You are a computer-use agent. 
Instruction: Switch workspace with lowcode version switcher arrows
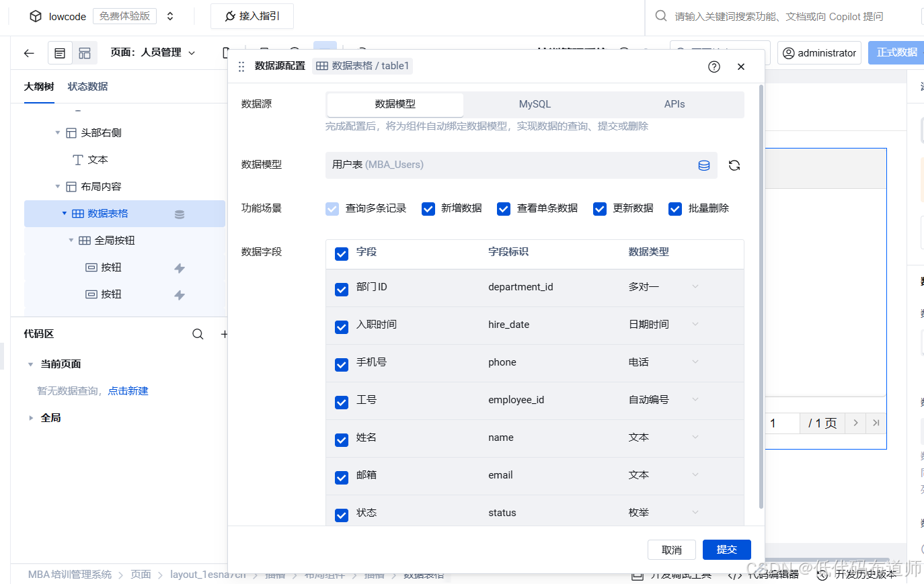[x=170, y=16]
